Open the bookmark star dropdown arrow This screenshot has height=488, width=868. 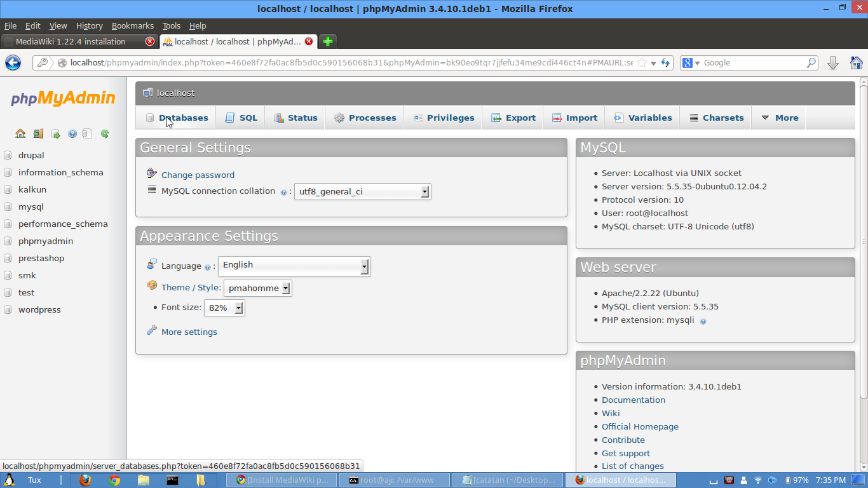point(653,64)
